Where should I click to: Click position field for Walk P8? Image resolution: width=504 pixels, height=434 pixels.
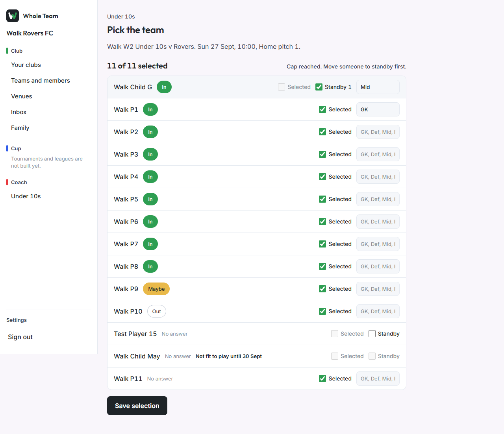pos(378,266)
